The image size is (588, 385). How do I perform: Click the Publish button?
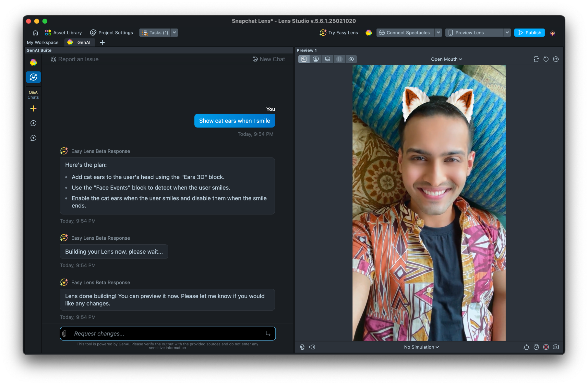[529, 33]
